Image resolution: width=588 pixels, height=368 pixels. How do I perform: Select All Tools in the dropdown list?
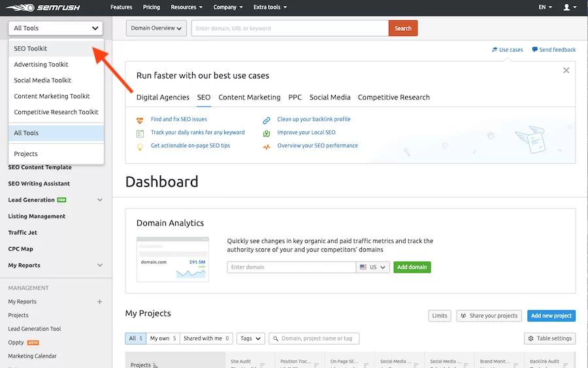tap(56, 133)
